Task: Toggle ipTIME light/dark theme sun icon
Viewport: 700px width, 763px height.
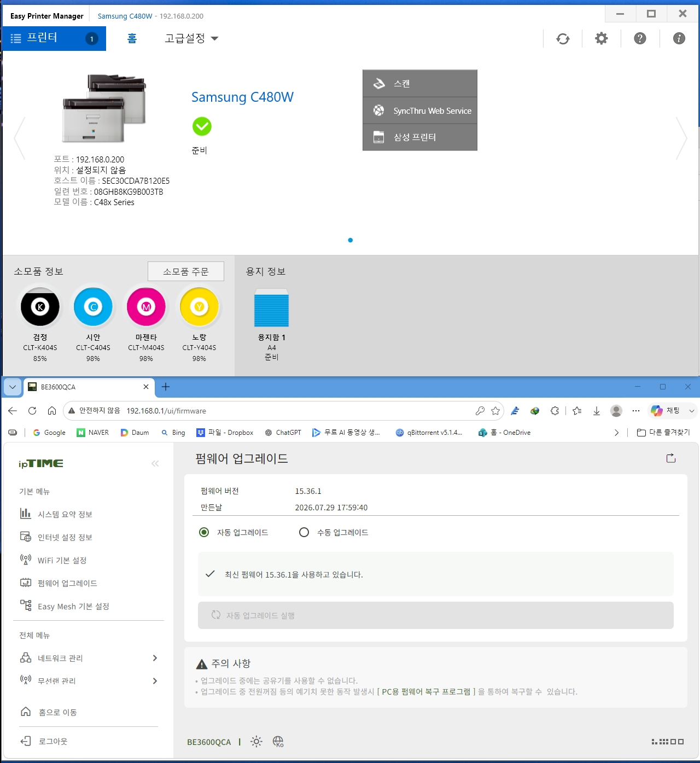Action: (x=256, y=742)
